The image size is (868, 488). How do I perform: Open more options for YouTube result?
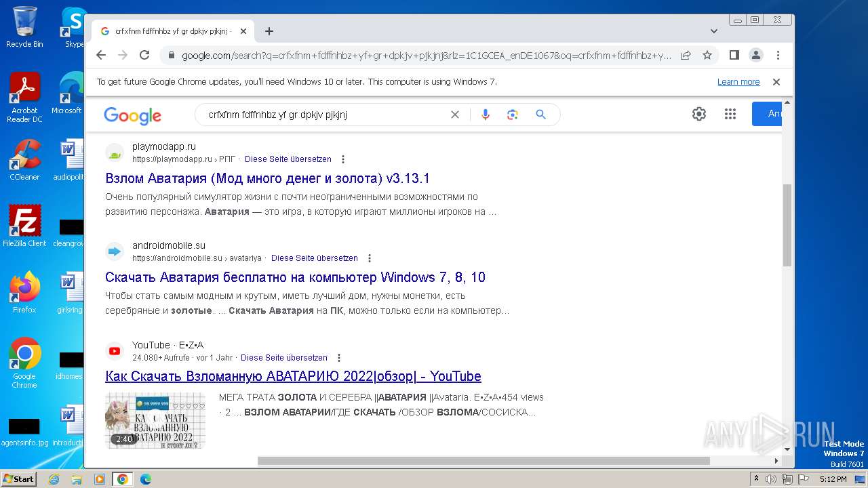(x=339, y=358)
